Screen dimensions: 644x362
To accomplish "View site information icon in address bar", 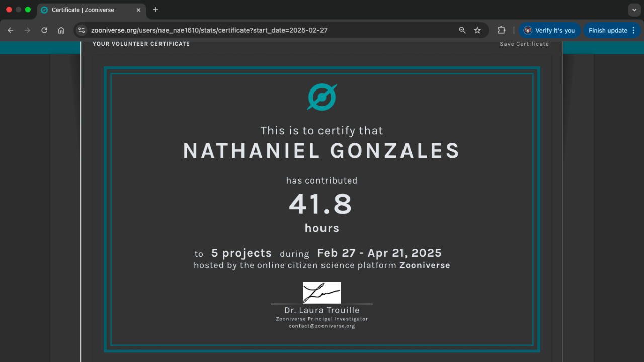I will pyautogui.click(x=82, y=30).
